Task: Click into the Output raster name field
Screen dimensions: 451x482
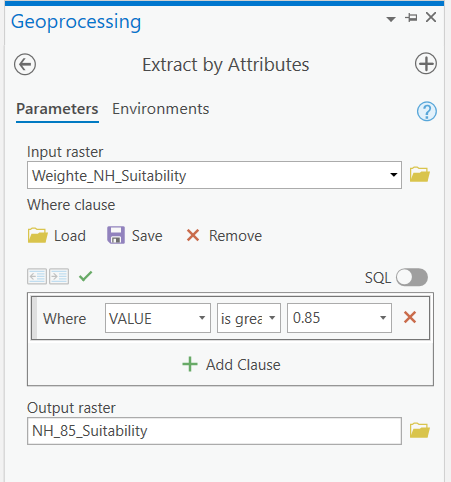Action: click(x=214, y=431)
